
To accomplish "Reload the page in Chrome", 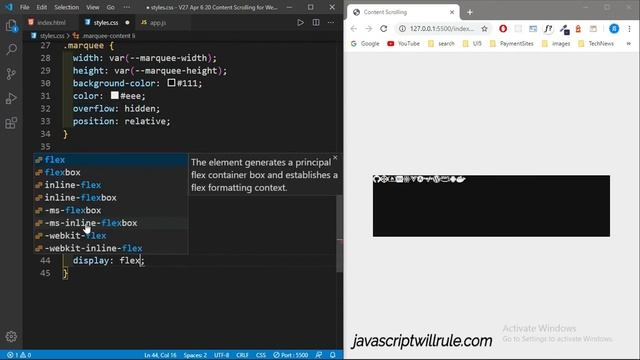I will pos(383,29).
